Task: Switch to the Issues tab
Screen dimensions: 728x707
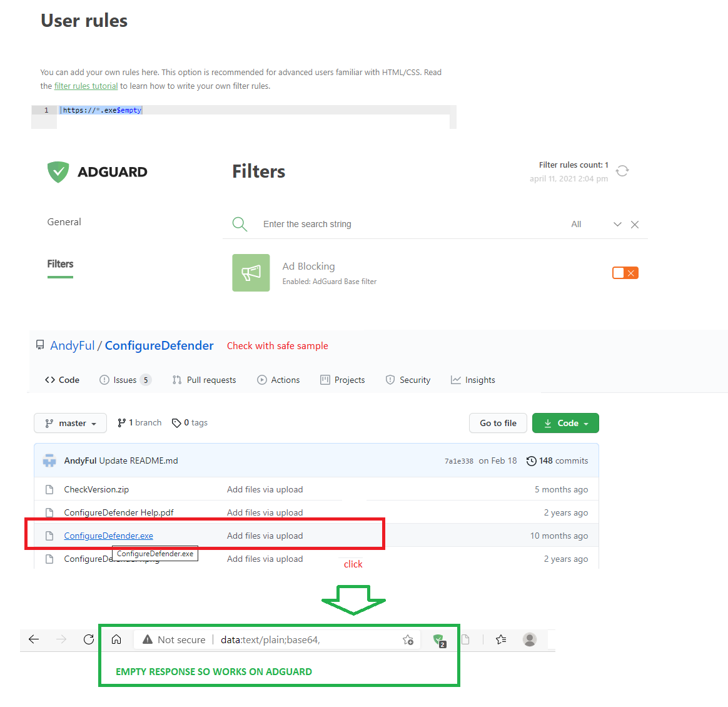Action: tap(125, 380)
